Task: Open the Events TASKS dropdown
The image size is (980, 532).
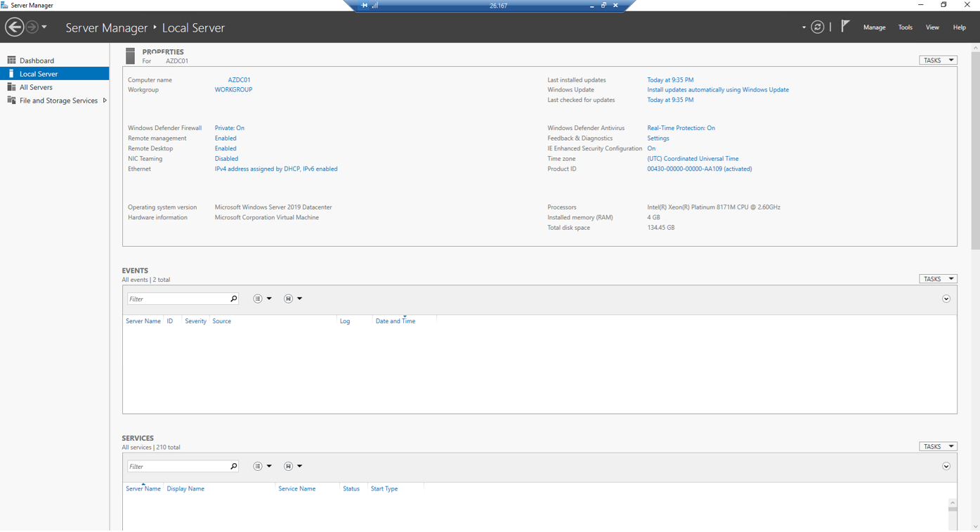Action: (938, 279)
